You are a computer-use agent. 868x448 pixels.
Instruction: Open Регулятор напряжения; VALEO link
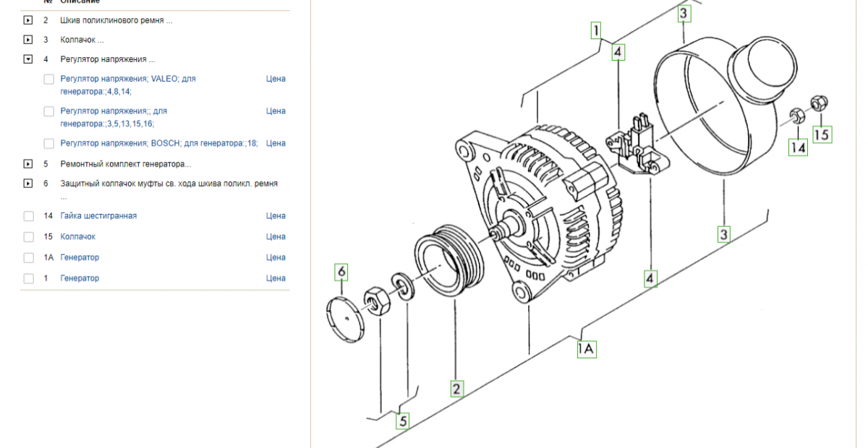128,85
